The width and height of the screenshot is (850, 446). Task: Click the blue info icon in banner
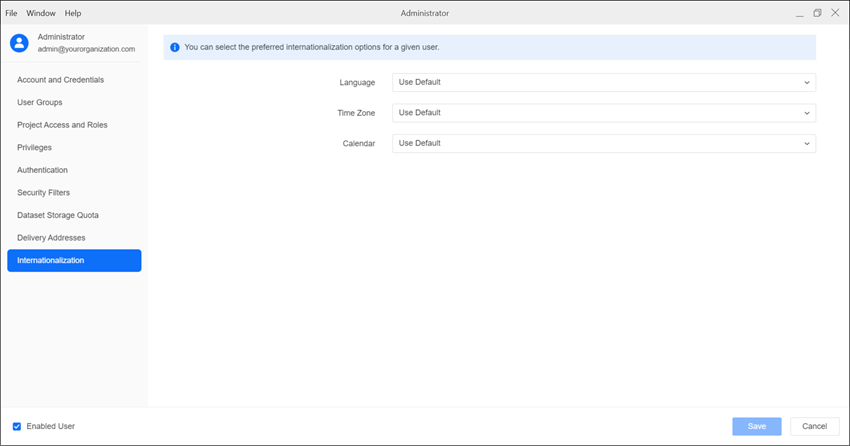tap(175, 47)
